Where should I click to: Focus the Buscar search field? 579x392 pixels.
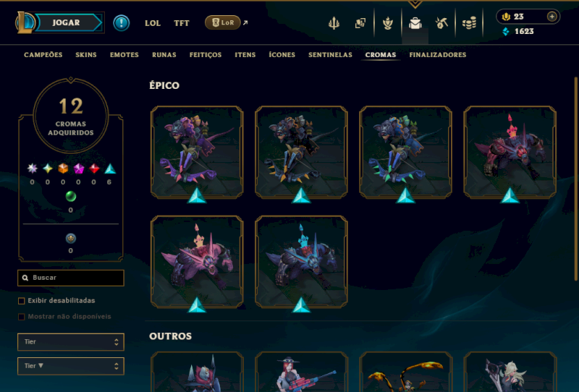[70, 278]
